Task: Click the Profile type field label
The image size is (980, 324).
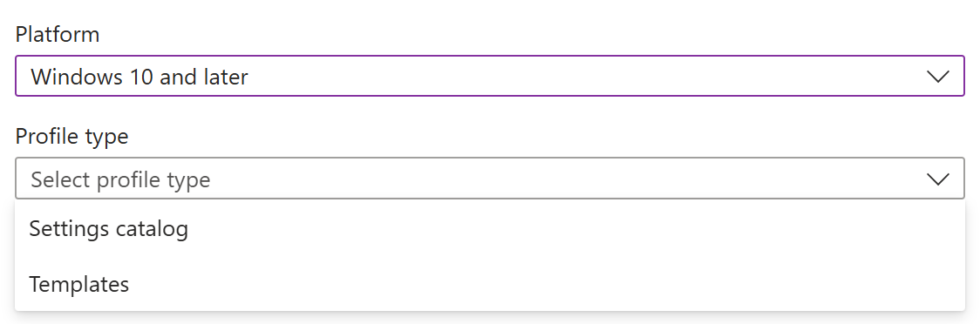Action: pyautogui.click(x=71, y=136)
